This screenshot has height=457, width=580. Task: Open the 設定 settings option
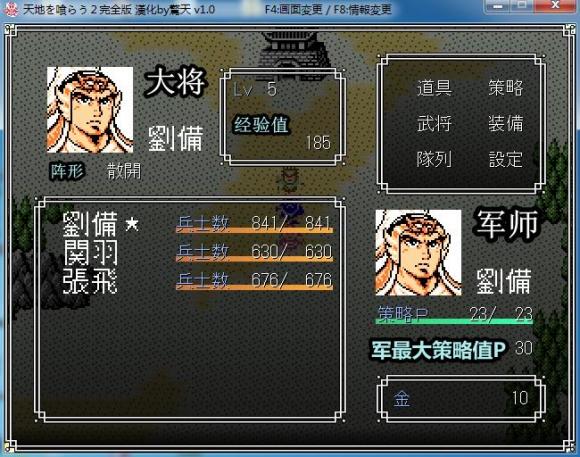pos(506,159)
